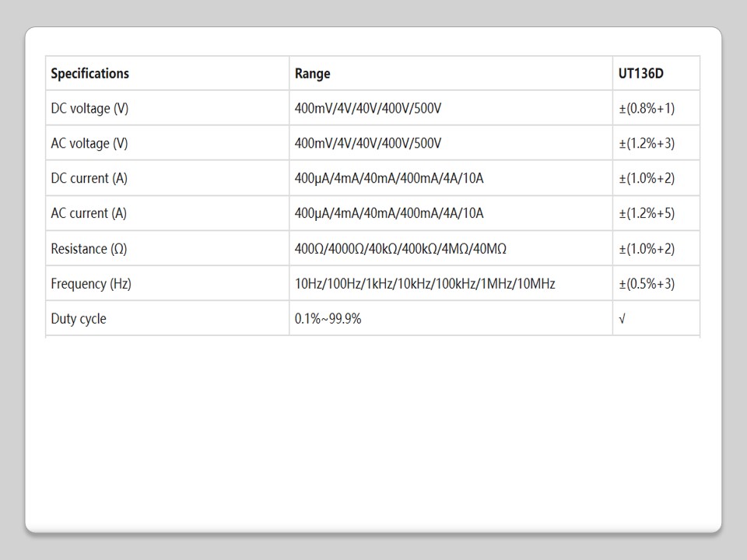Viewport: 747px width, 560px height.
Task: Click the AC current range values cell
Action: (x=389, y=213)
